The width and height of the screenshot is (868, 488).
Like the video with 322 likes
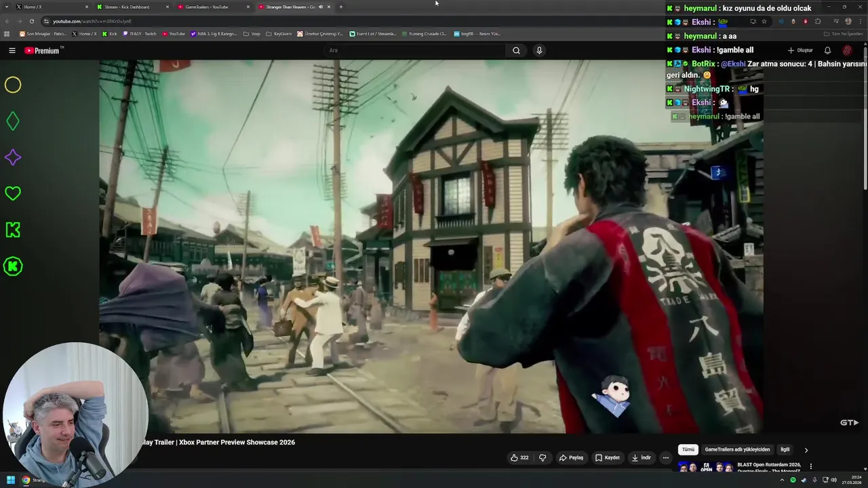click(519, 457)
